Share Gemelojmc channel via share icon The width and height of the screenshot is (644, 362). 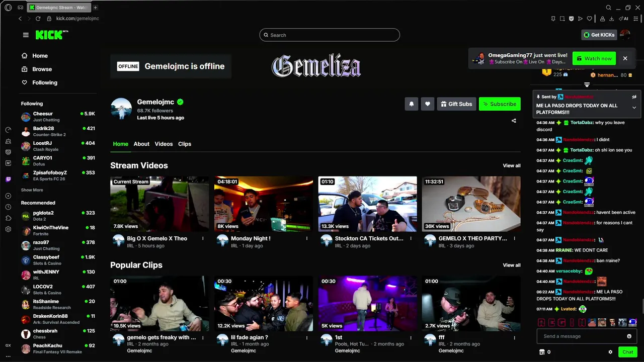coord(514,121)
